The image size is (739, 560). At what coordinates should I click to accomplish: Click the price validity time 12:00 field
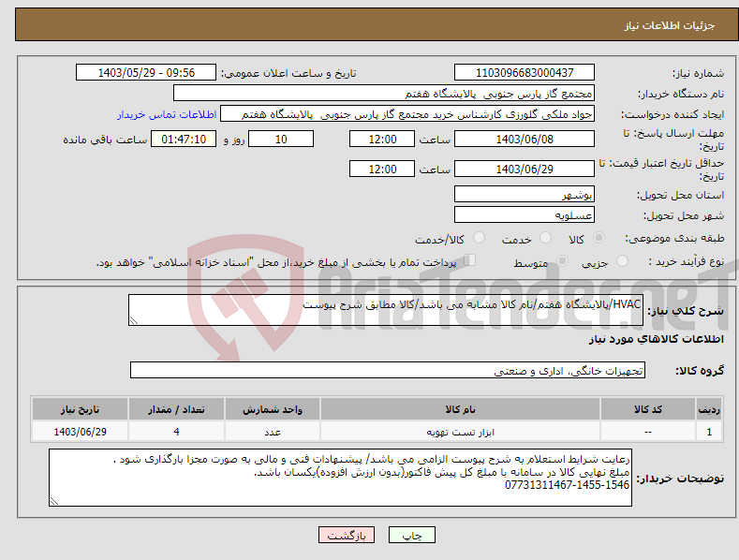click(382, 169)
